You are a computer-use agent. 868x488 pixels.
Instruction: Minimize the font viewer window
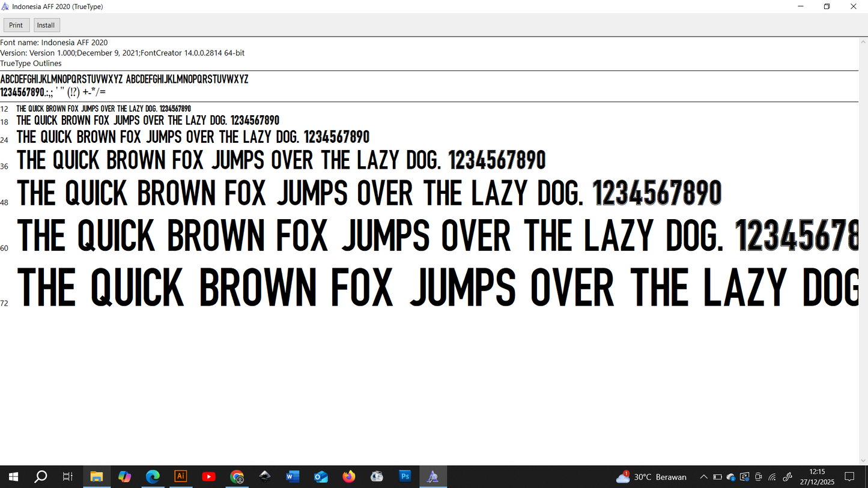pyautogui.click(x=801, y=7)
